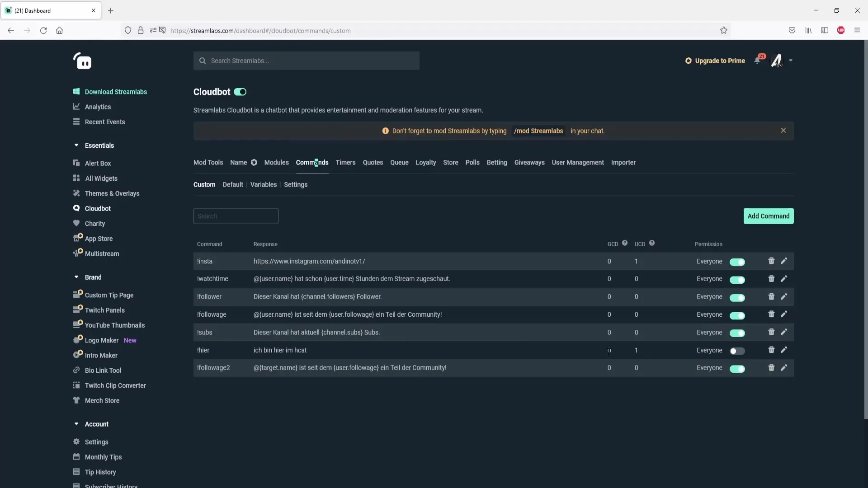Switch to the Mod Tools tab
This screenshot has width=868, height=488.
208,163
